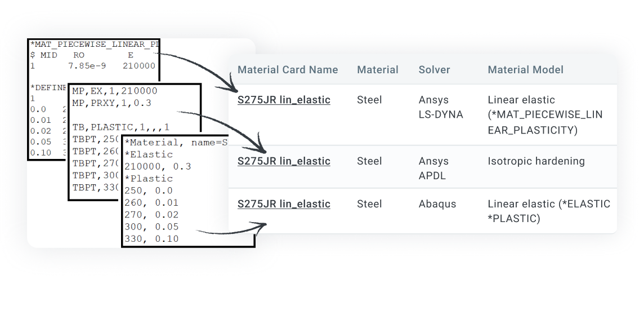Select the Abaqus solver cell
Image resolution: width=644 pixels, height=319 pixels.
[436, 204]
